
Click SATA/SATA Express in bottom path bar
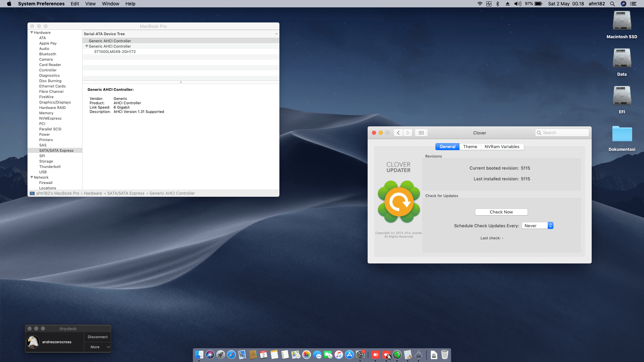(126, 193)
